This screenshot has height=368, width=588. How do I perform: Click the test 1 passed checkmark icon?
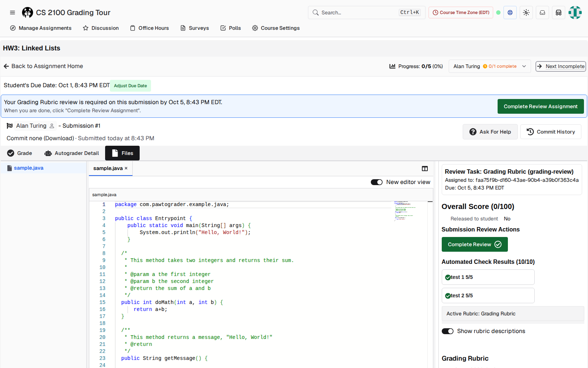(x=448, y=277)
